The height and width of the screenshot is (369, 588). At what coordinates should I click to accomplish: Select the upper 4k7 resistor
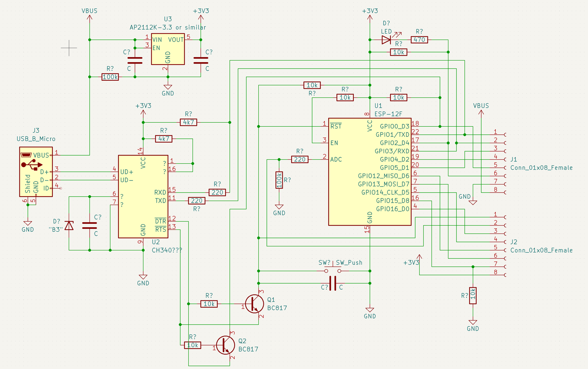(x=188, y=122)
